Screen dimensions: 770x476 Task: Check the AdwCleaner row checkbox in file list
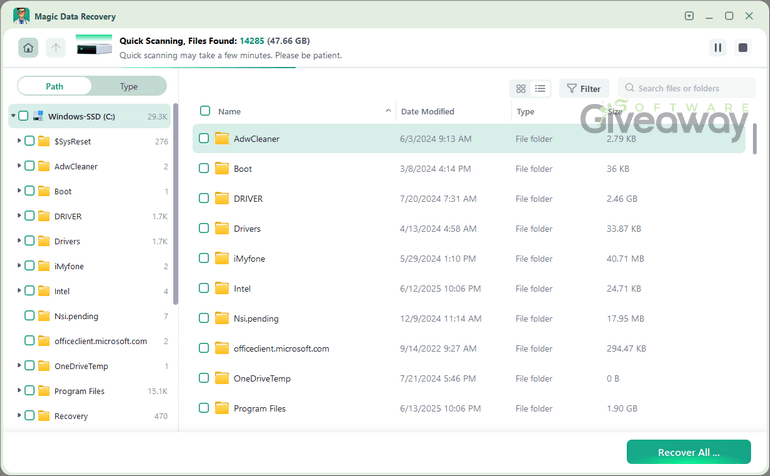click(x=204, y=139)
